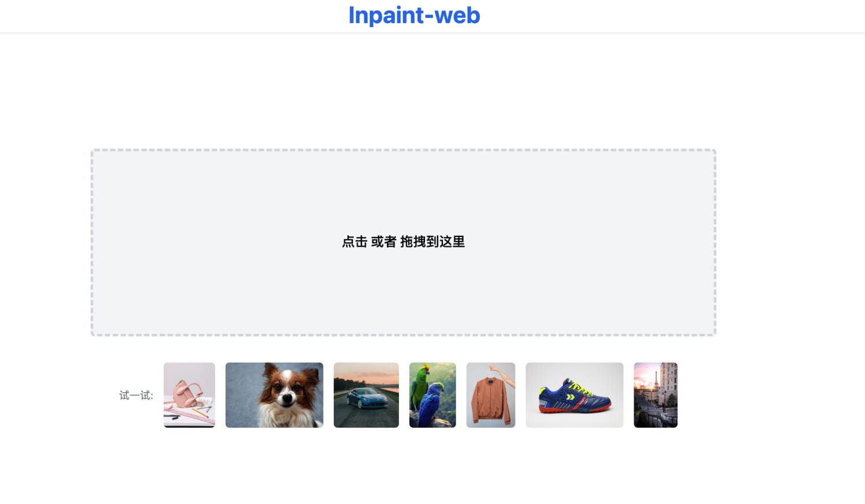Use the Paris sunset sample thumbnail
865x504 pixels.
pyautogui.click(x=656, y=395)
